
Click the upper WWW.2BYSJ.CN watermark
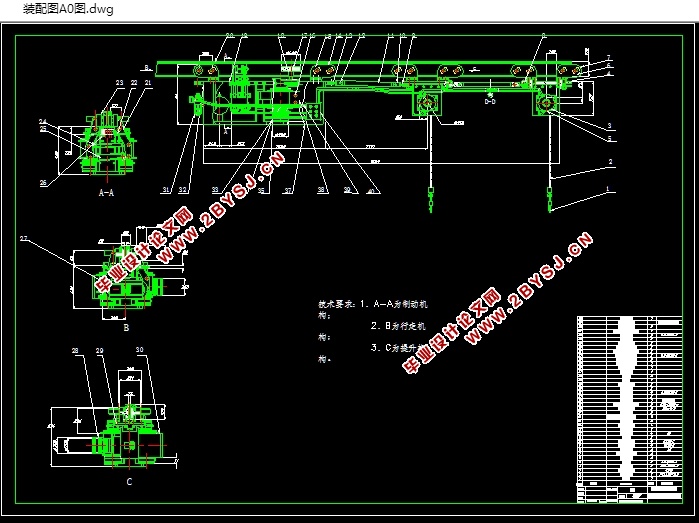coord(221,207)
